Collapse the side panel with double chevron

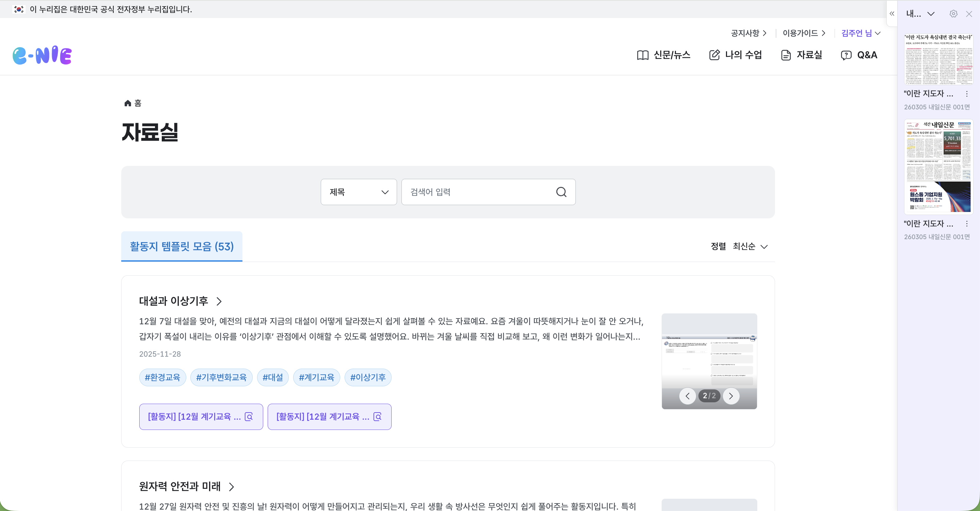(892, 14)
